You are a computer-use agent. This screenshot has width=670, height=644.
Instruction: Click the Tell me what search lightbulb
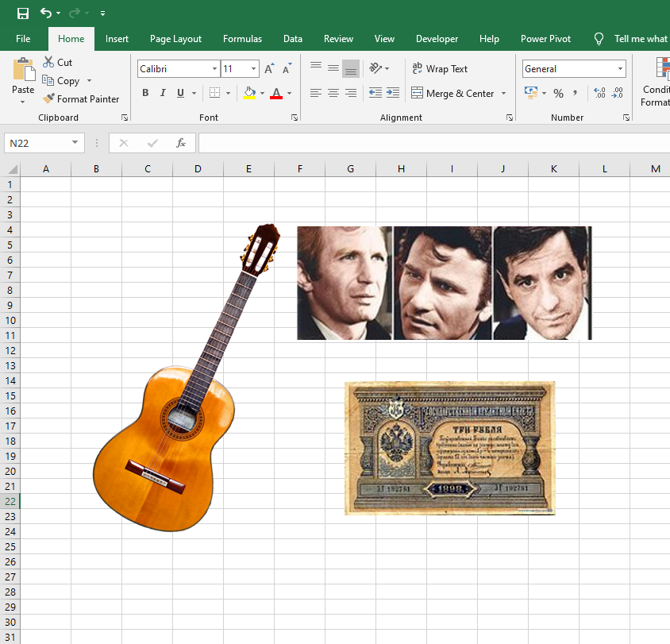599,39
